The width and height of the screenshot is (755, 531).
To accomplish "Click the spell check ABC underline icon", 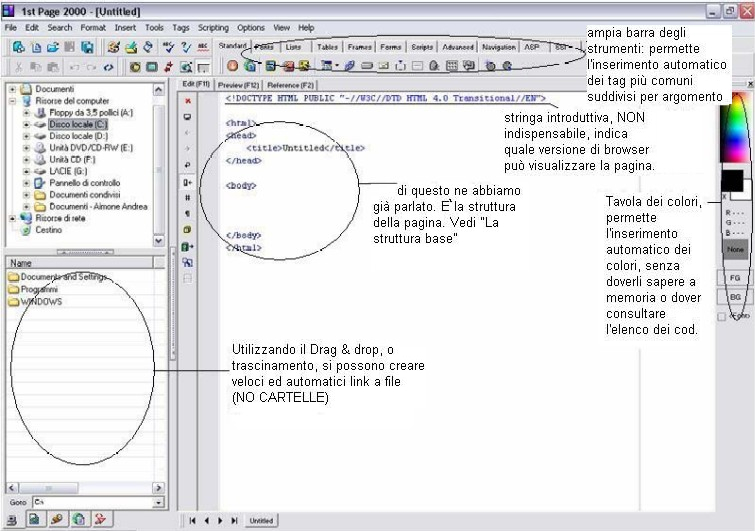I will [203, 47].
